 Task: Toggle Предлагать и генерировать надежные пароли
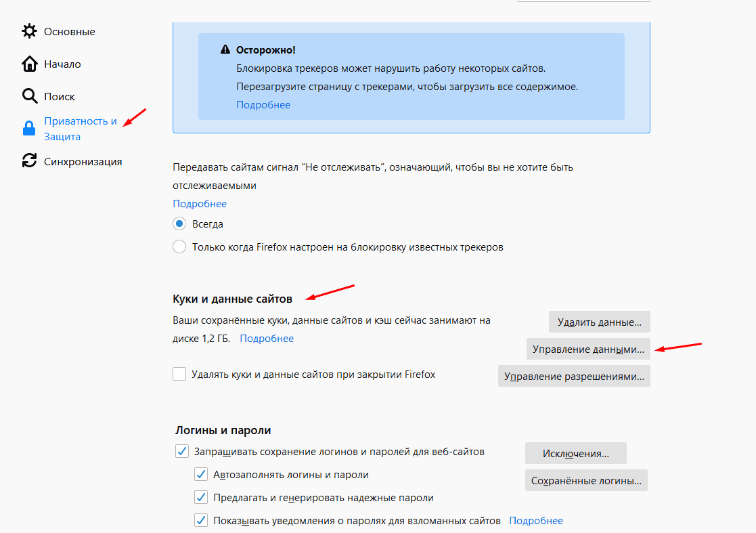pyautogui.click(x=201, y=497)
